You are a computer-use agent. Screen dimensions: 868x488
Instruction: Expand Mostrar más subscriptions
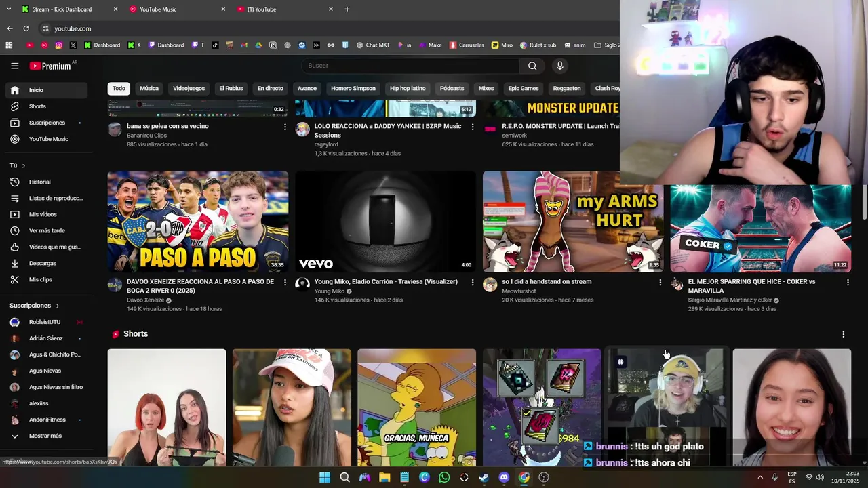[x=46, y=436]
